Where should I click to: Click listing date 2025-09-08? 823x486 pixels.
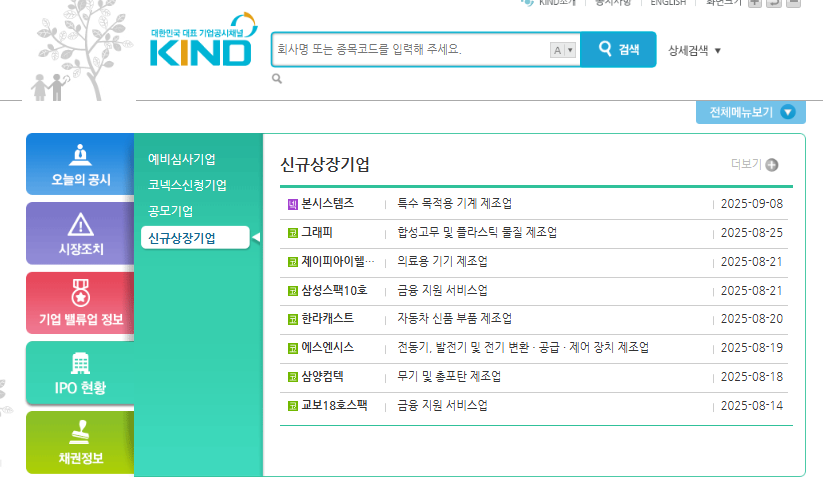pos(752,204)
